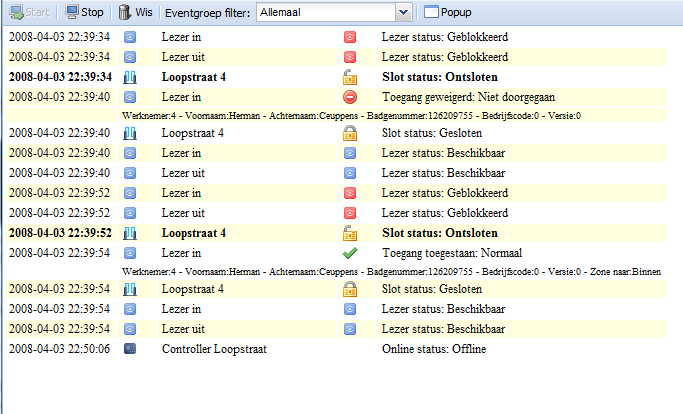Clear the event list with Wis
The width and height of the screenshot is (683, 414).
pos(135,12)
